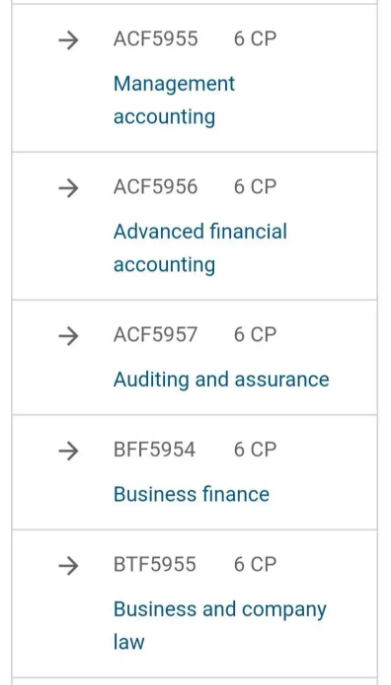Select the BFF5954 unit code

click(x=155, y=450)
